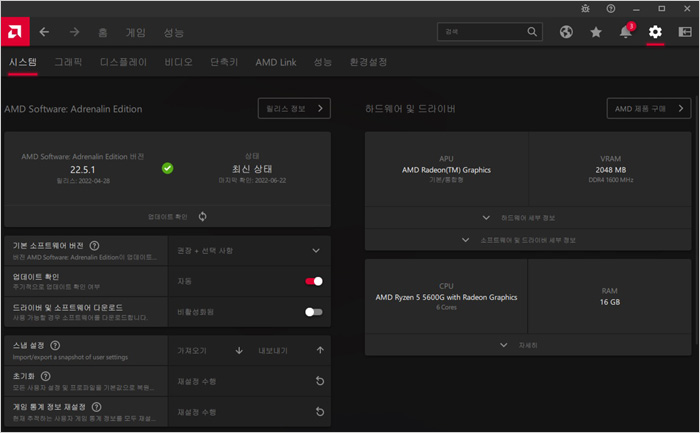Click the 16 GB RAM value
This screenshot has width=700, height=433.
click(610, 302)
